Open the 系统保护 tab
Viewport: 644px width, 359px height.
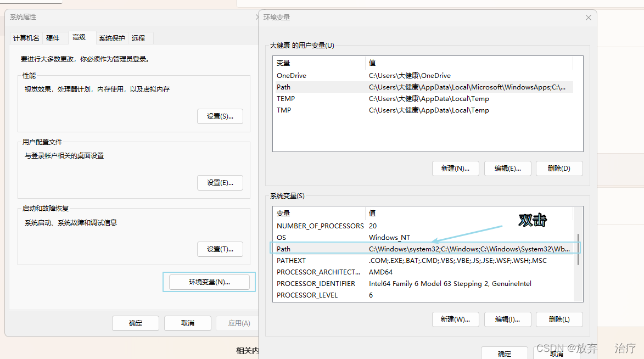[x=111, y=38]
